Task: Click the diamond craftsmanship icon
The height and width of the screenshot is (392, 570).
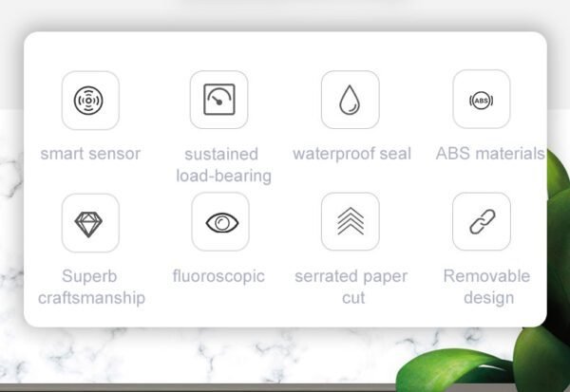Action: tap(88, 224)
